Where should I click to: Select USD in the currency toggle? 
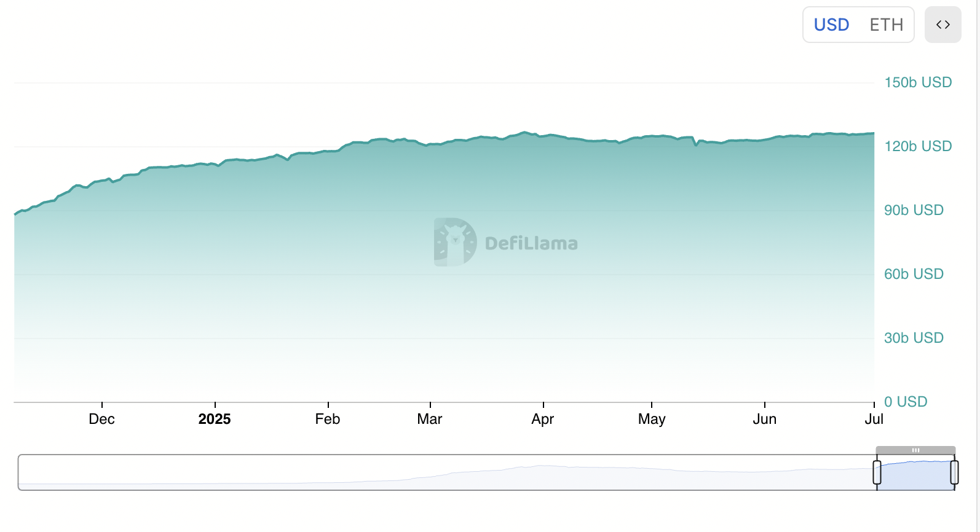pyautogui.click(x=831, y=25)
